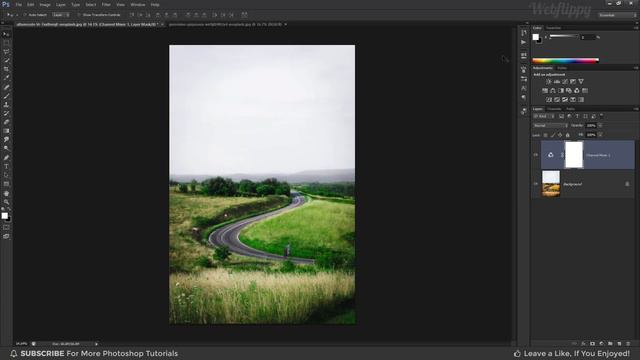Select the Blur tool
640x360 pixels.
6,140
